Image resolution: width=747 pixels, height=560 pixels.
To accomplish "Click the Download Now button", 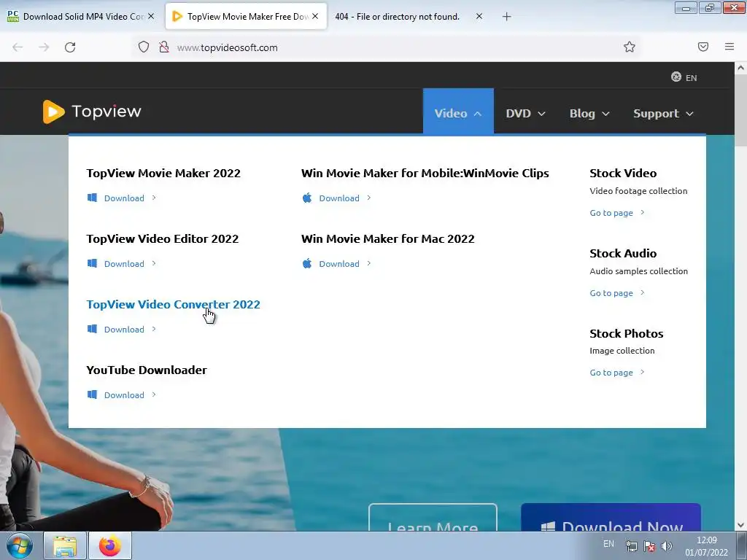I will tap(611, 517).
